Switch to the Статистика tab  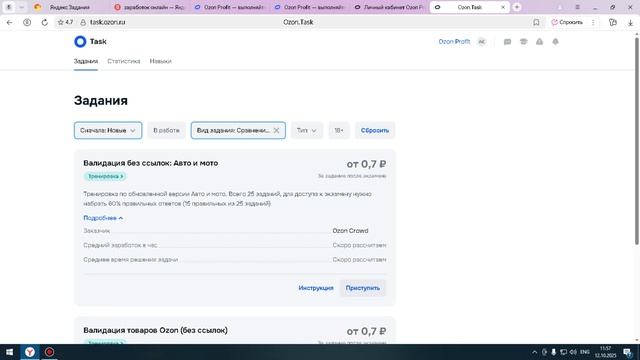coord(124,61)
